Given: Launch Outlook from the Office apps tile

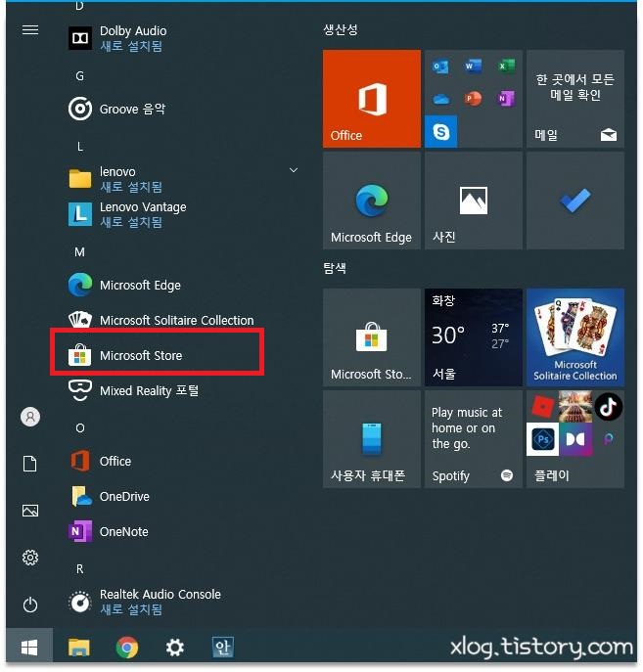Looking at the screenshot, I should click(440, 67).
